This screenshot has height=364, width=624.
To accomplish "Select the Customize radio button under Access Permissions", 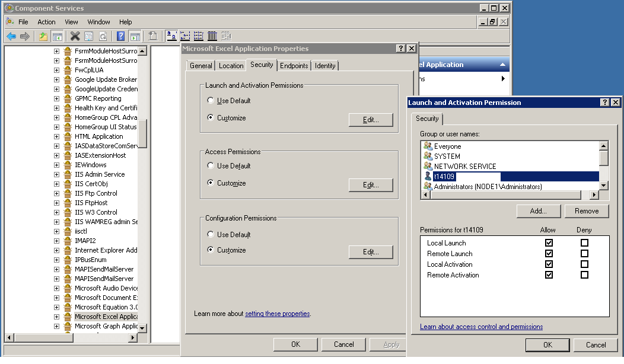I will 211,183.
